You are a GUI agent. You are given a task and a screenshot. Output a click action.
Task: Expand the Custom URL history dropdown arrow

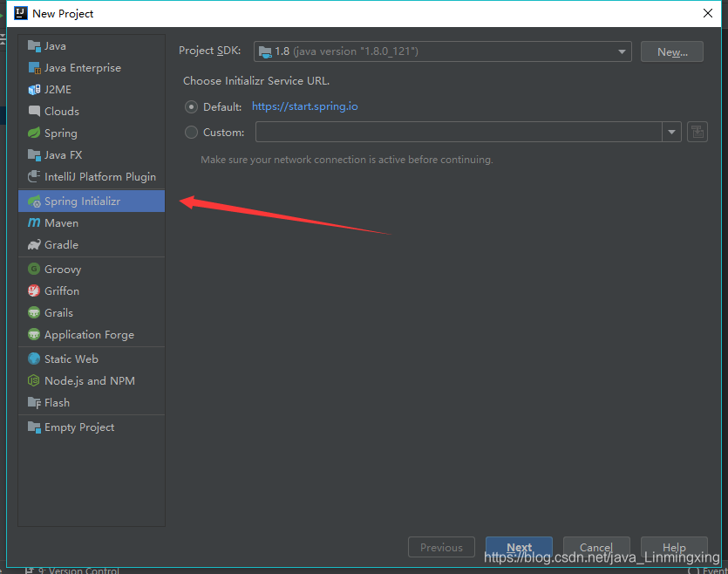point(671,132)
